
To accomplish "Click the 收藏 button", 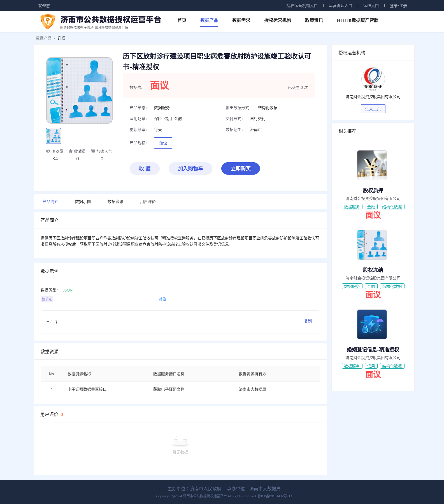I will [x=145, y=168].
